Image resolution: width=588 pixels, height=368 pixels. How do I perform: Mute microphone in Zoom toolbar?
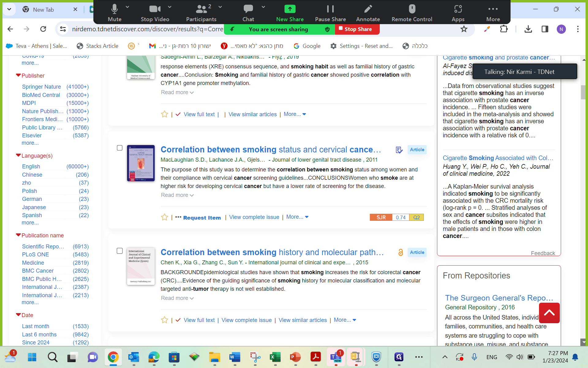[x=115, y=13]
